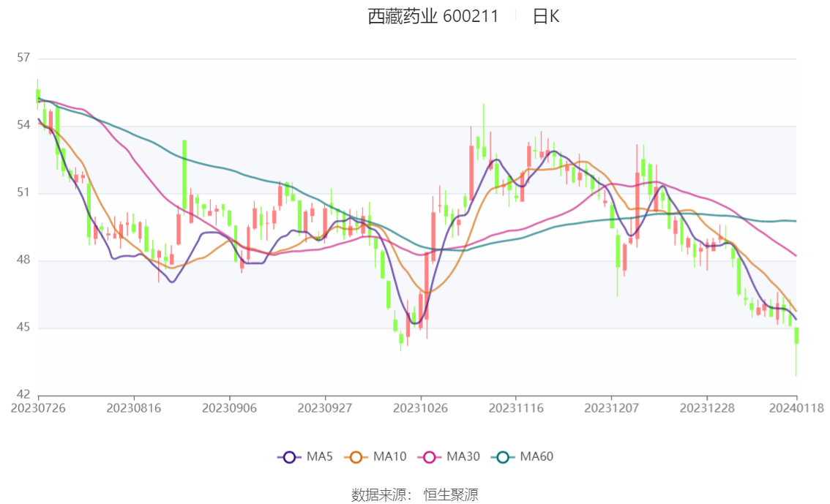830x504 pixels.
Task: Click the x-axis date 20230726
Action: coord(38,408)
